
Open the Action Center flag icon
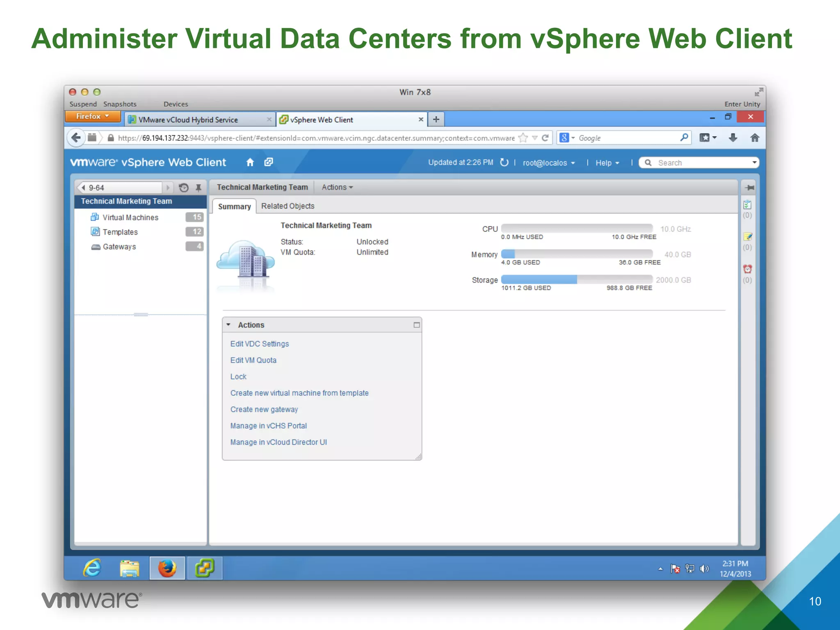click(675, 568)
